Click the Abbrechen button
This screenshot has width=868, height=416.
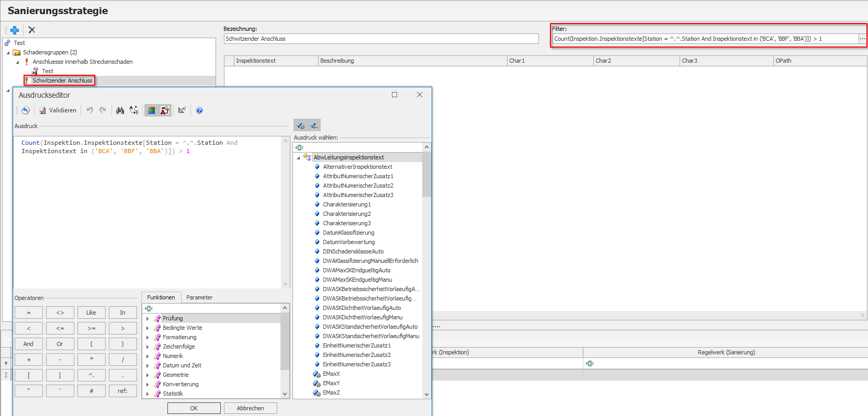pos(250,408)
